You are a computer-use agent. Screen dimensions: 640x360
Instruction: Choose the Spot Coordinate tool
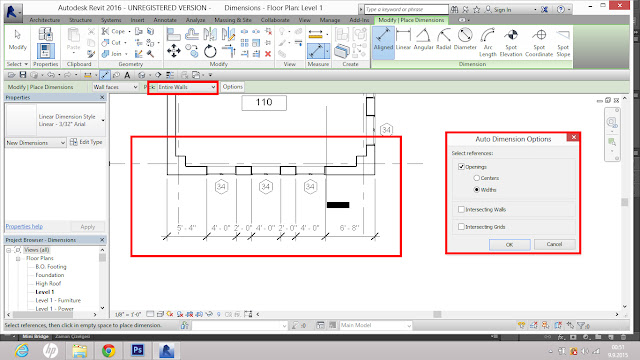click(539, 43)
